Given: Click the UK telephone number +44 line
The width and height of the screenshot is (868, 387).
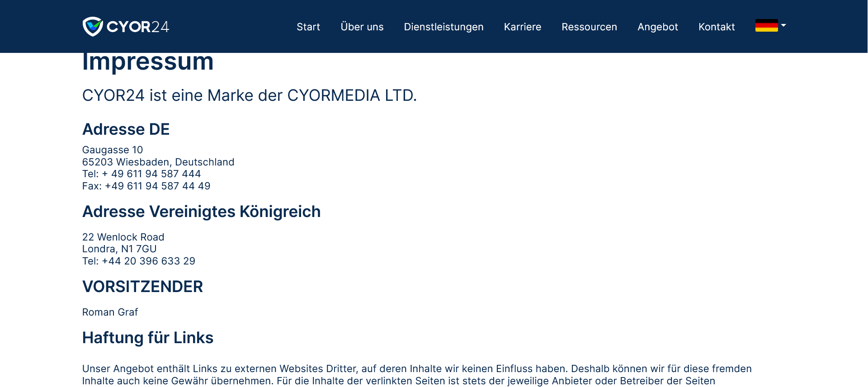Looking at the screenshot, I should [138, 261].
